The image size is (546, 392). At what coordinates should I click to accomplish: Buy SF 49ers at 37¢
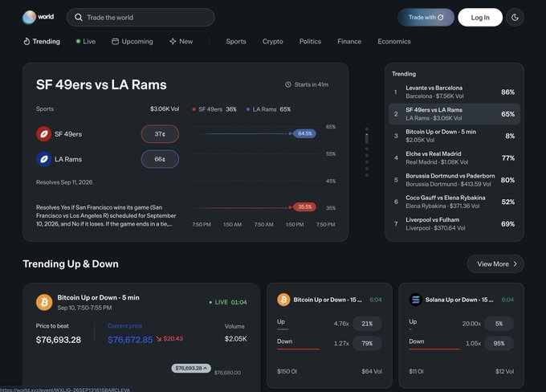[160, 134]
